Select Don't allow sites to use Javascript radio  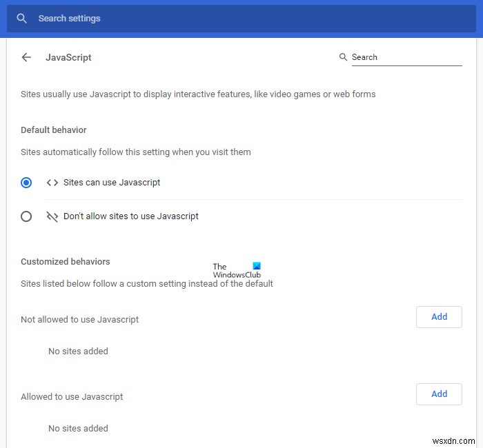point(26,216)
